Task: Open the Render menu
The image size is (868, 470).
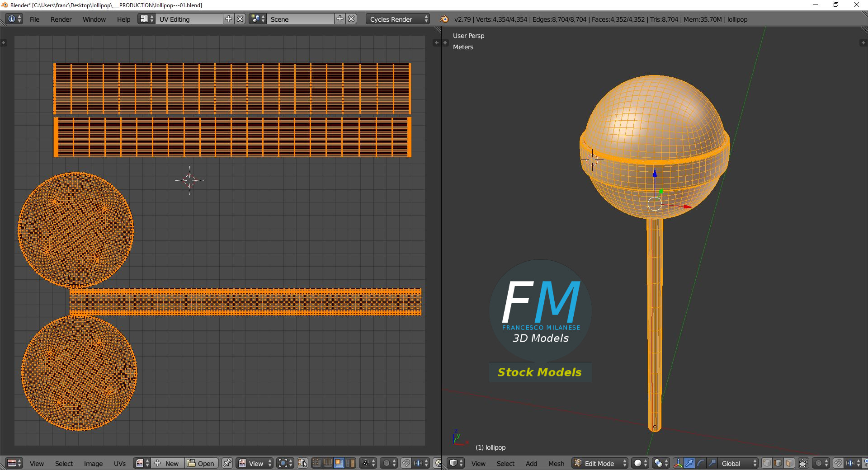Action: 61,19
